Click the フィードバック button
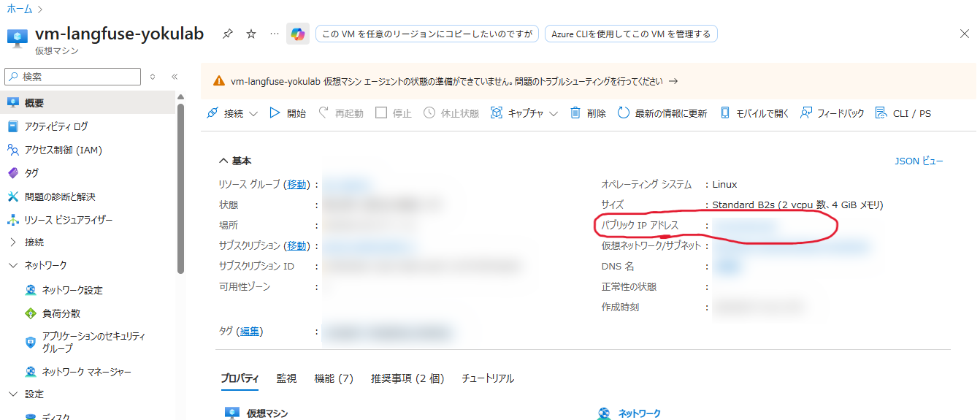 click(x=832, y=113)
